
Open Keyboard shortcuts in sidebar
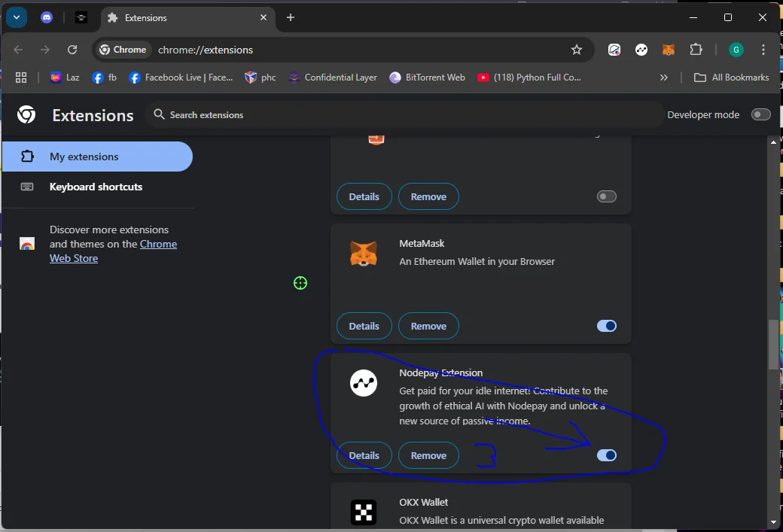[x=97, y=187]
